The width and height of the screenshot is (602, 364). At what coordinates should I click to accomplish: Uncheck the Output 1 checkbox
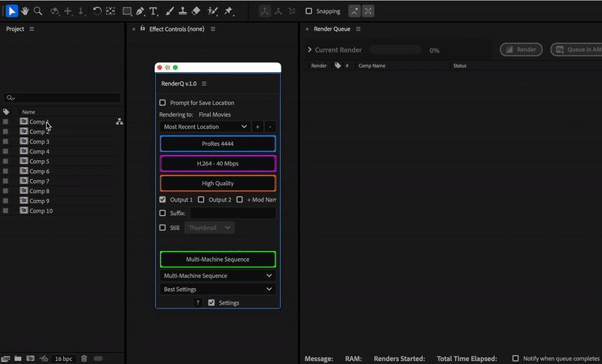(x=163, y=199)
